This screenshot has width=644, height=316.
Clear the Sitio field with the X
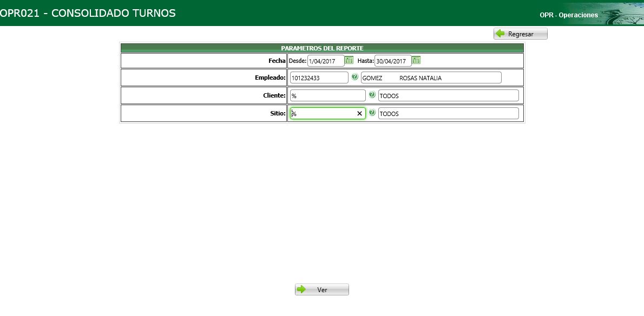click(359, 114)
